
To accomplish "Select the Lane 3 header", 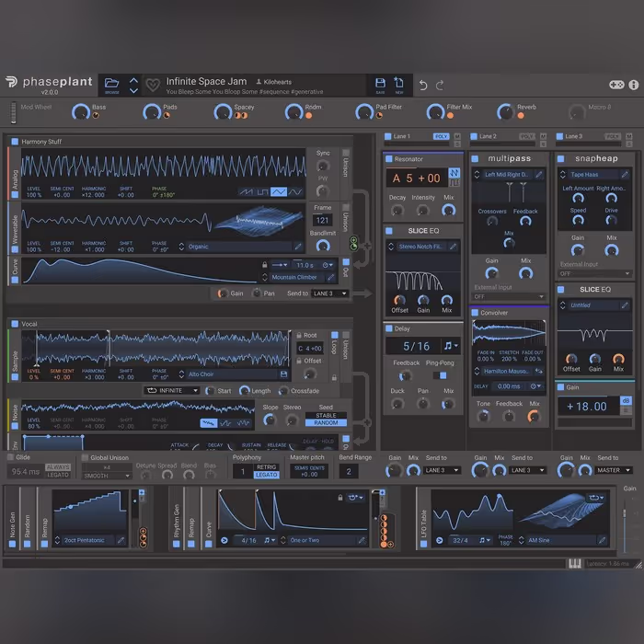I will click(x=573, y=136).
